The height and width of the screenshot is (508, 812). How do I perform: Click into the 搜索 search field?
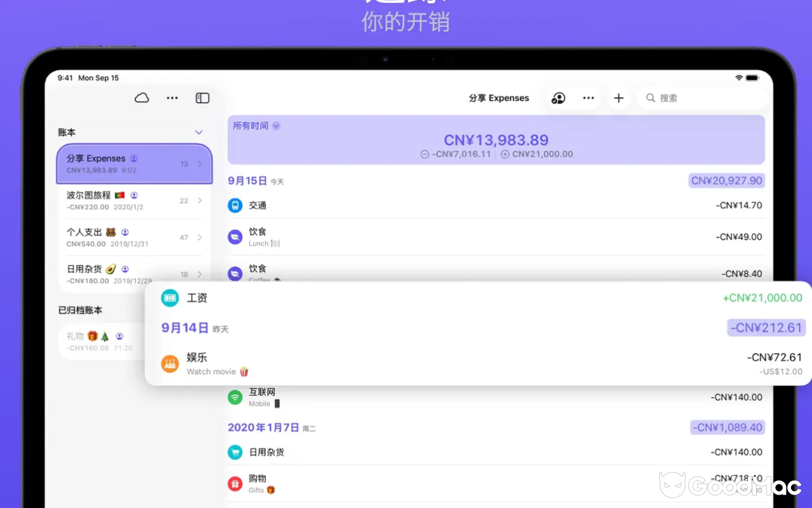[x=698, y=98]
